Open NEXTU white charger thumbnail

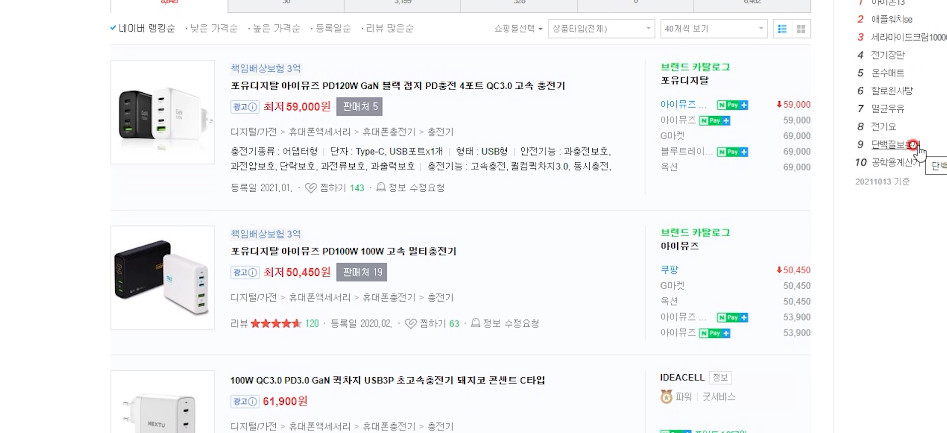(162, 402)
